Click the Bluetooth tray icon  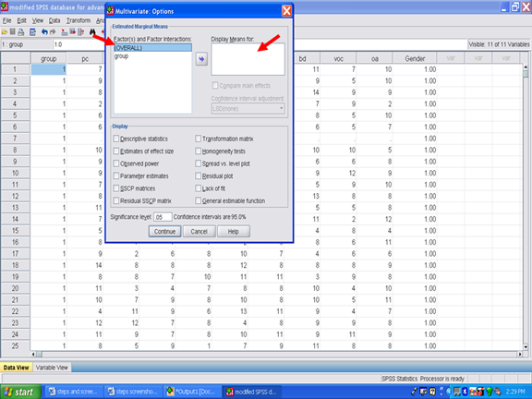[x=465, y=392]
